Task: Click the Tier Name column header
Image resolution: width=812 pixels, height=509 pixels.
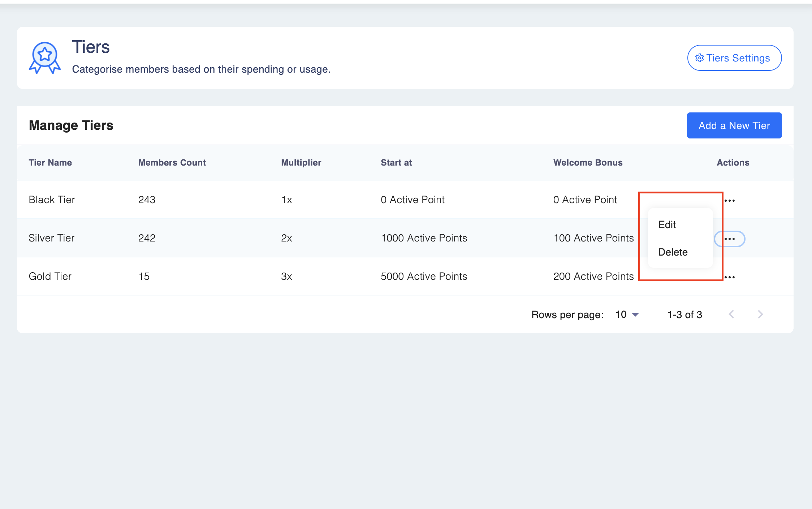Action: (x=50, y=163)
